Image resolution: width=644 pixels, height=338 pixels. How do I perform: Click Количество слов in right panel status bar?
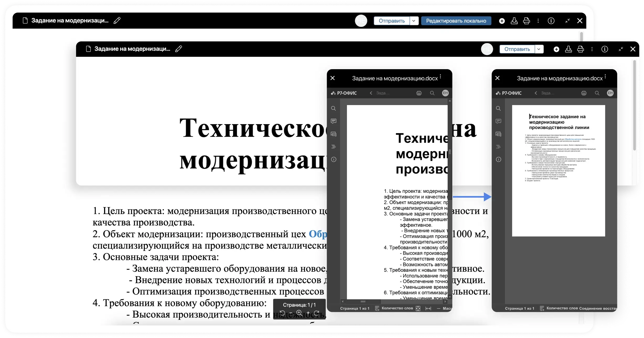click(562, 308)
